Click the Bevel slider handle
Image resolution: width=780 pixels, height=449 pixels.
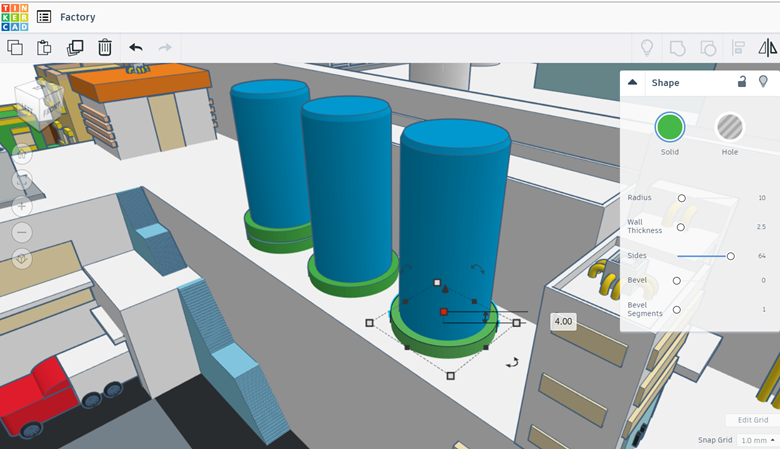coord(677,281)
